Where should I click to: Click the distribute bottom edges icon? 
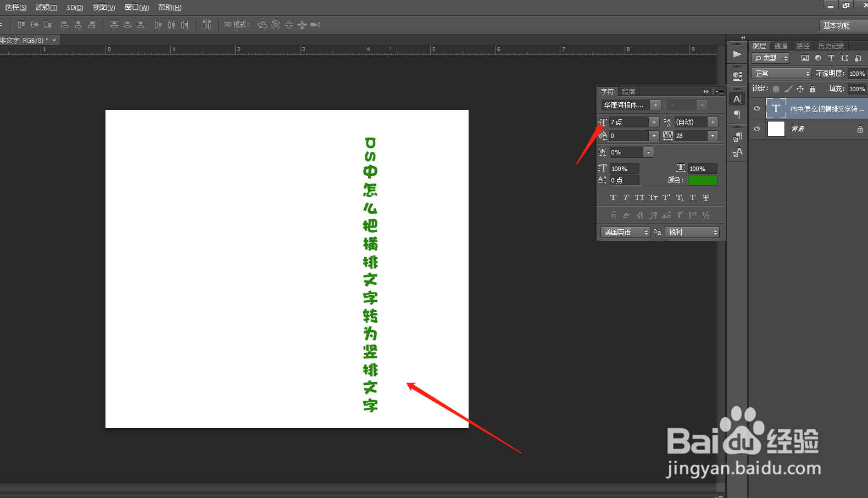[x=141, y=25]
